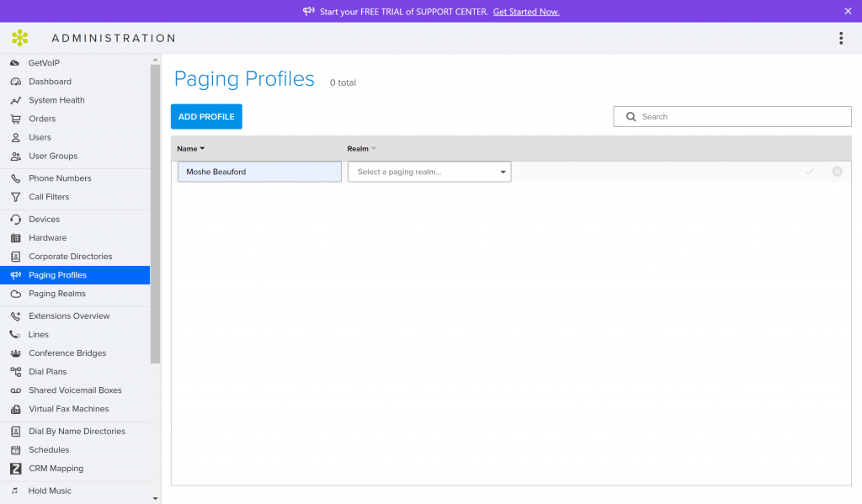Open Conference Bridges group icon
The height and width of the screenshot is (504, 862).
tap(15, 353)
